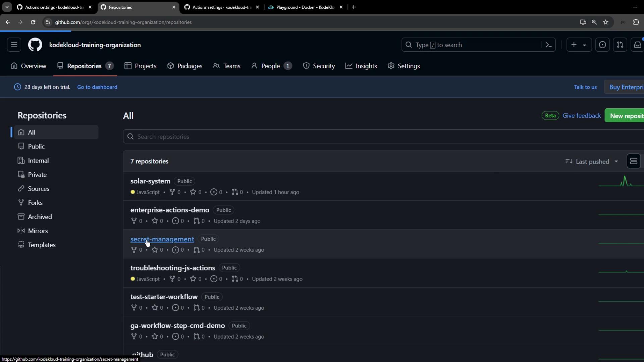Open the GitHub hamburger navigation menu
This screenshot has width=644, height=362.
pos(14,45)
